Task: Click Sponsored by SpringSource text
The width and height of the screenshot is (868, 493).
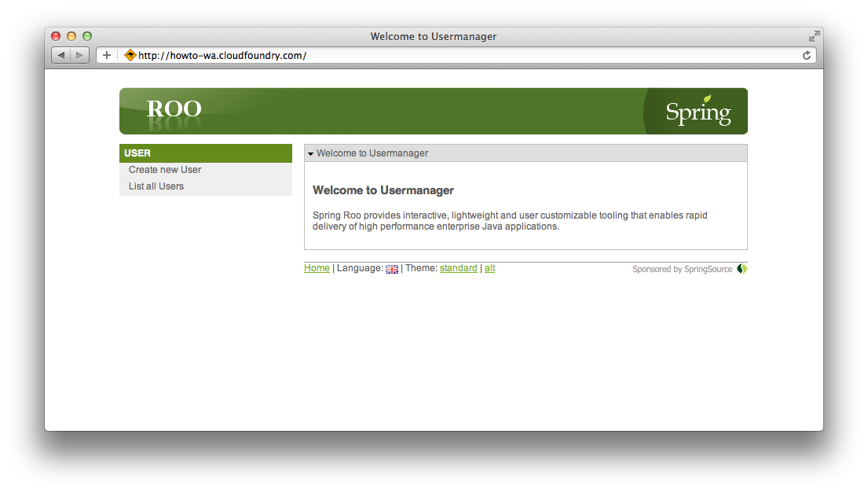Action: (x=682, y=269)
